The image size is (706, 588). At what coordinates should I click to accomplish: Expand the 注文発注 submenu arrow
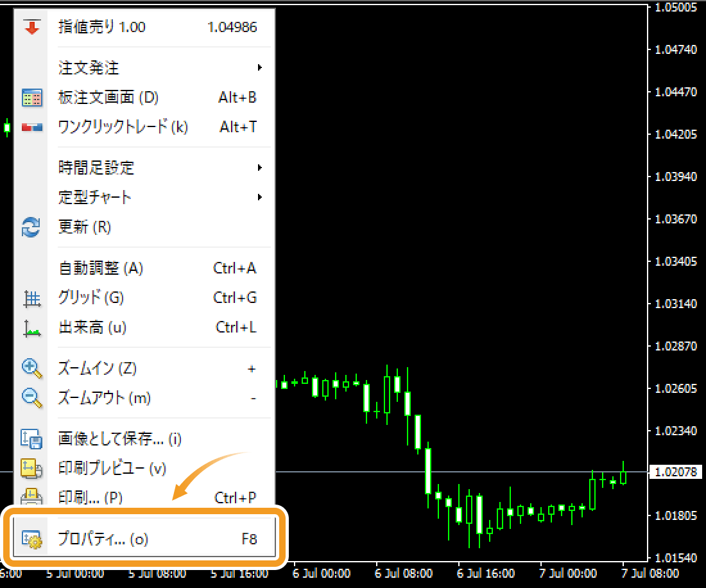(x=259, y=68)
